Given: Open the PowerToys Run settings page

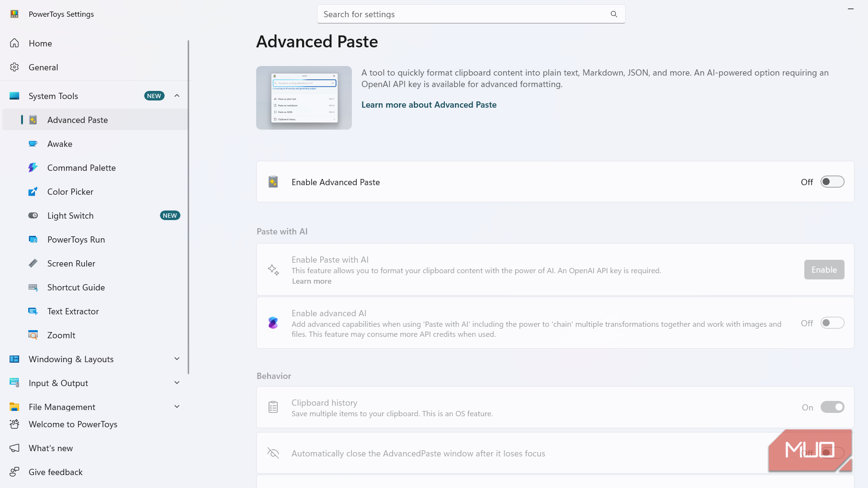Looking at the screenshot, I should tap(95, 239).
